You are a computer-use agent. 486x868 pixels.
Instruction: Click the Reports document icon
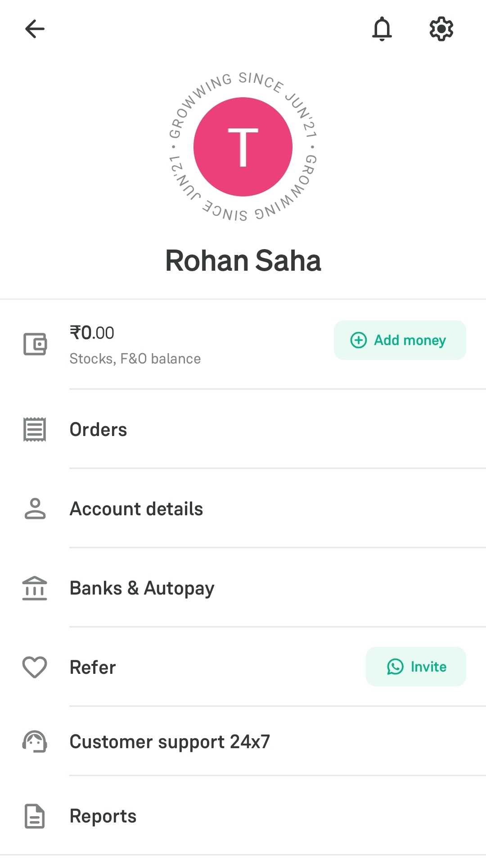point(35,816)
